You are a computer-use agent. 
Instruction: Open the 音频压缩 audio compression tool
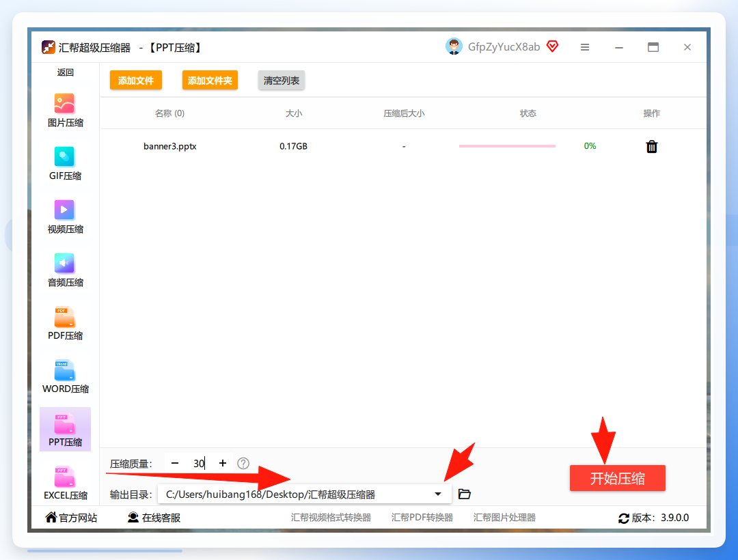pyautogui.click(x=65, y=270)
